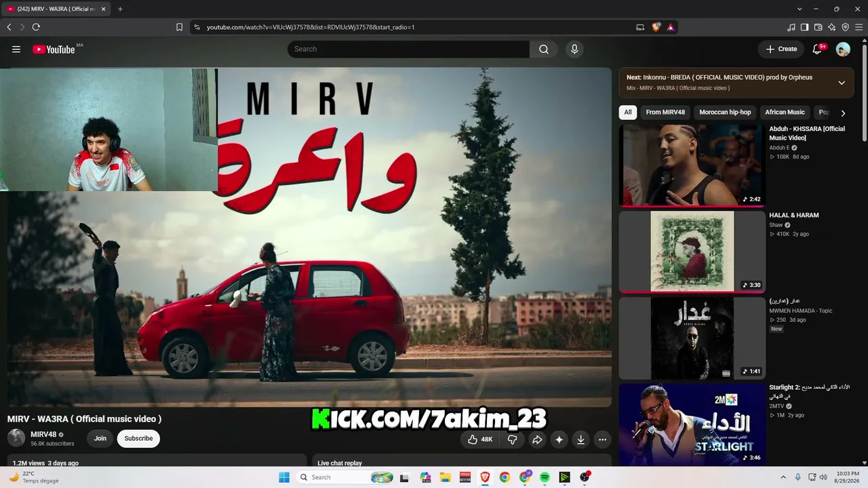Screen dimensions: 868x488
Task: Switch to the MIRV WA3RA browser tab
Action: coord(56,9)
